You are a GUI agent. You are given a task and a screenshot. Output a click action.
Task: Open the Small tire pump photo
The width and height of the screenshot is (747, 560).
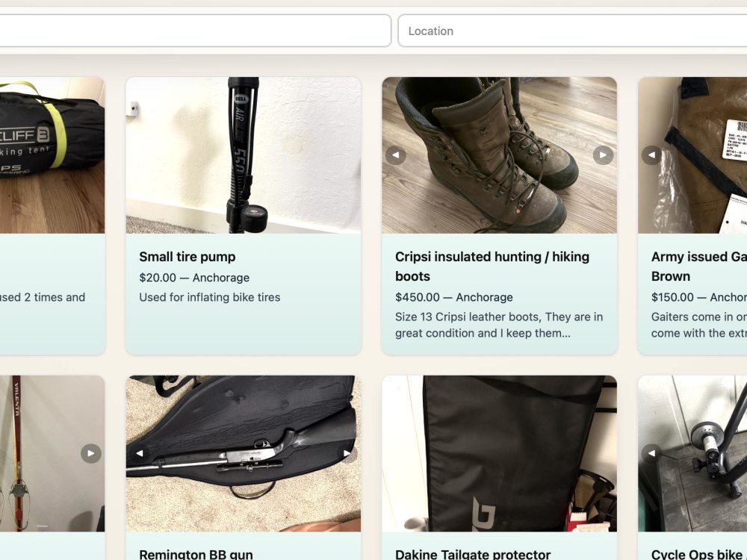[x=244, y=155]
